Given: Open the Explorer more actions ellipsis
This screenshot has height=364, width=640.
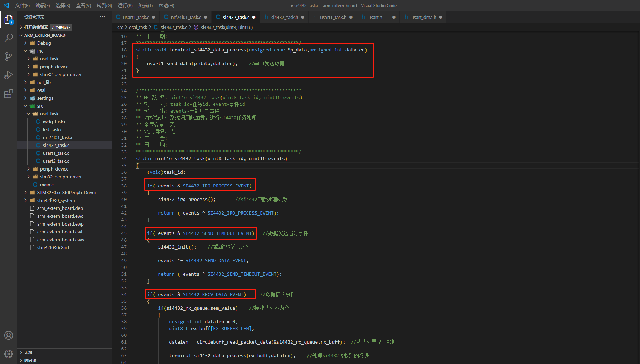Looking at the screenshot, I should pyautogui.click(x=102, y=17).
